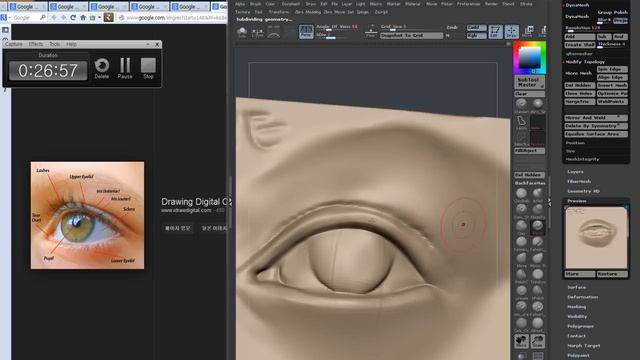The height and width of the screenshot is (360, 640).
Task: Expand the Layers subpalette
Action: click(x=575, y=172)
